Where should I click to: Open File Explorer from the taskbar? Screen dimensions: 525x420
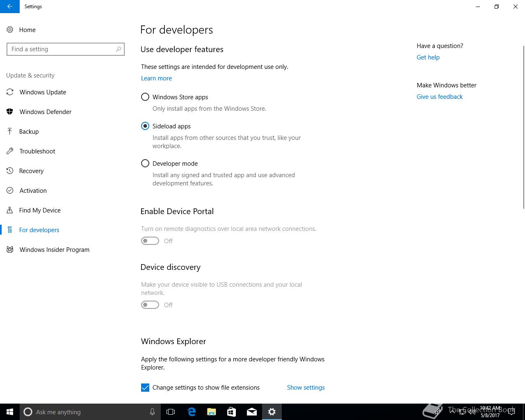(212, 412)
